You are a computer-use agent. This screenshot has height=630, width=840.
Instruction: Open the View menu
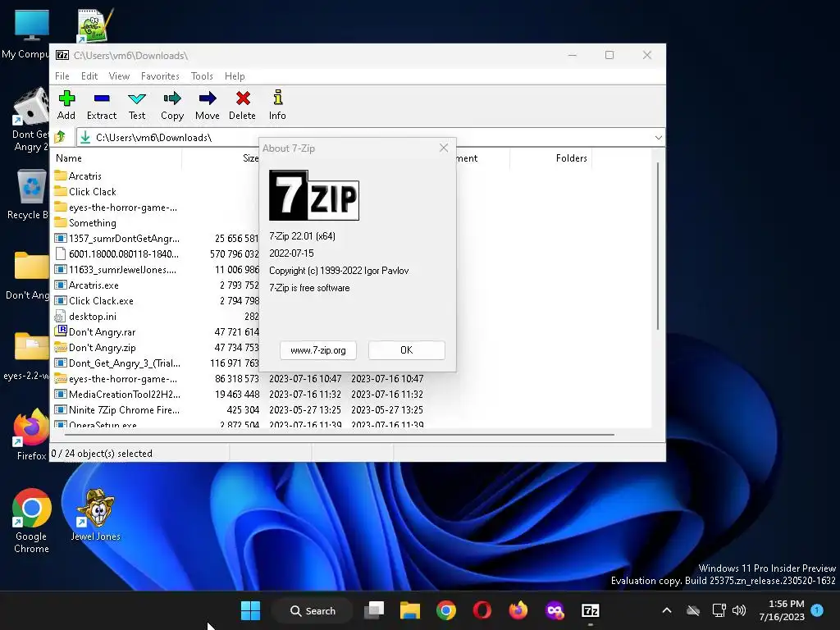click(x=120, y=76)
